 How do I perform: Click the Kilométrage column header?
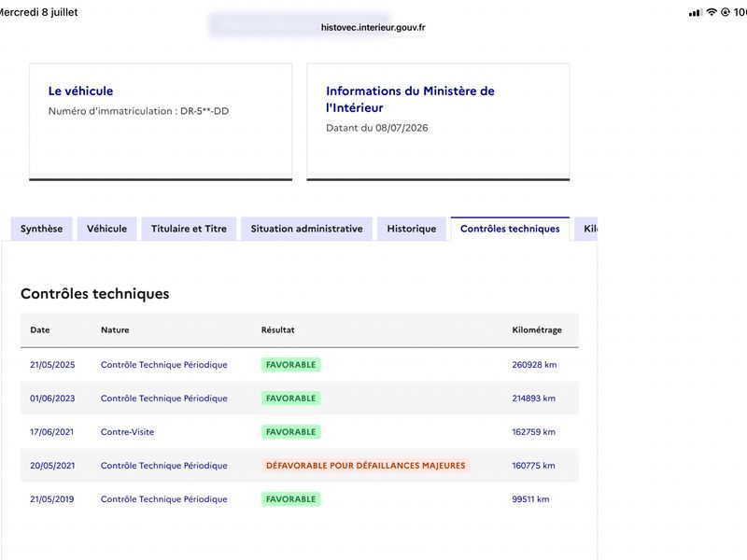coord(537,330)
